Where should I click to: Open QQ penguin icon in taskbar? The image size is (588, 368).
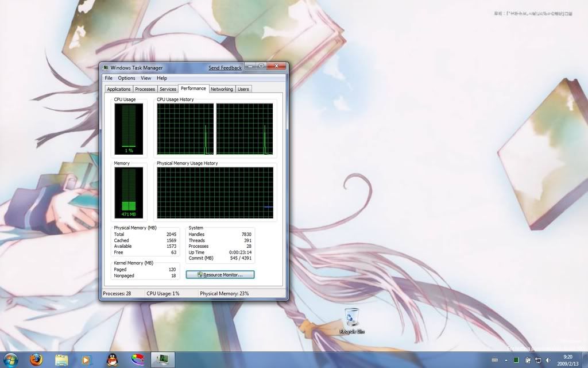(113, 360)
